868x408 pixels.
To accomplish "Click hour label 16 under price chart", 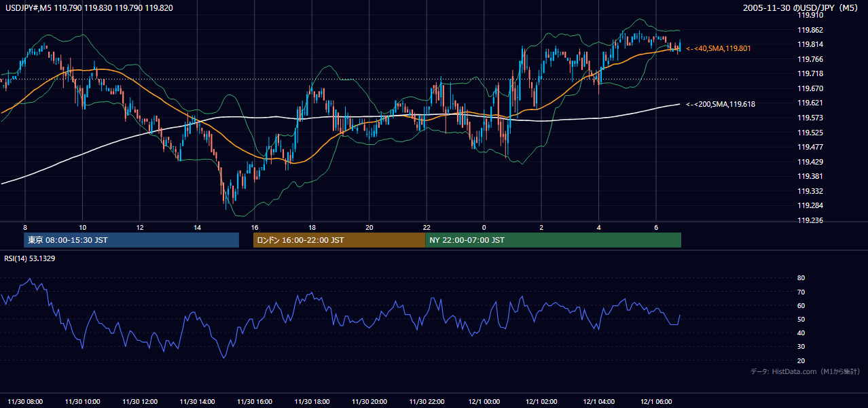I will tap(255, 227).
